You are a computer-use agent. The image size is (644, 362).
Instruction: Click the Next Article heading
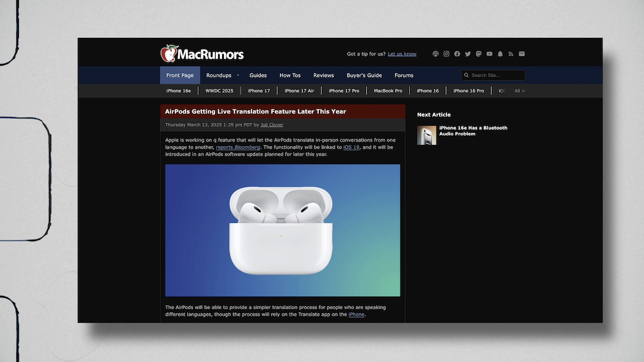[x=434, y=115]
